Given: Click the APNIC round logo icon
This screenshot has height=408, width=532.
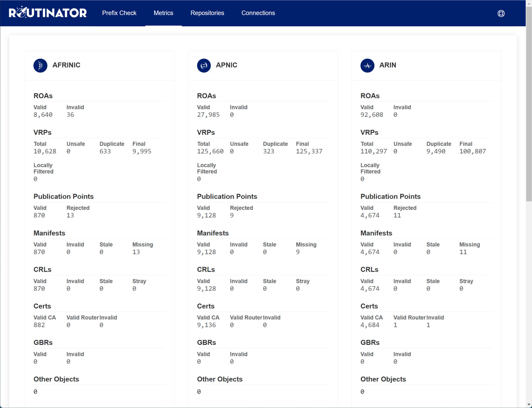Looking at the screenshot, I should [x=204, y=65].
